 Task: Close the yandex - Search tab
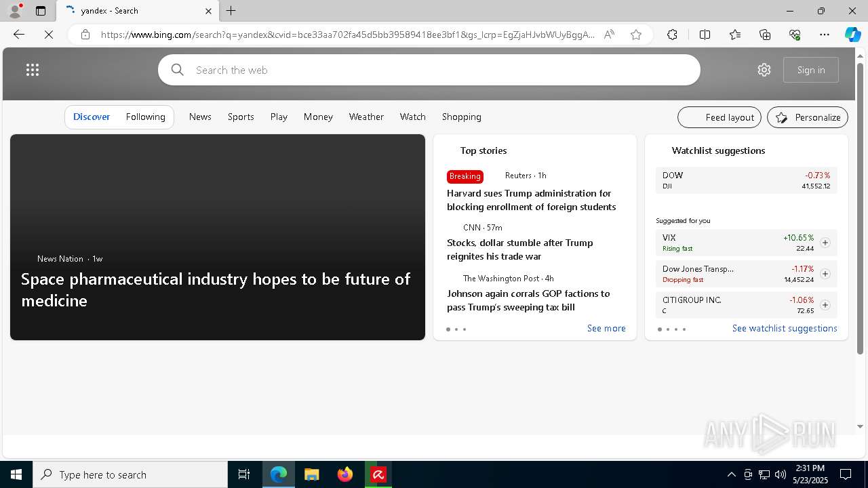208,11
